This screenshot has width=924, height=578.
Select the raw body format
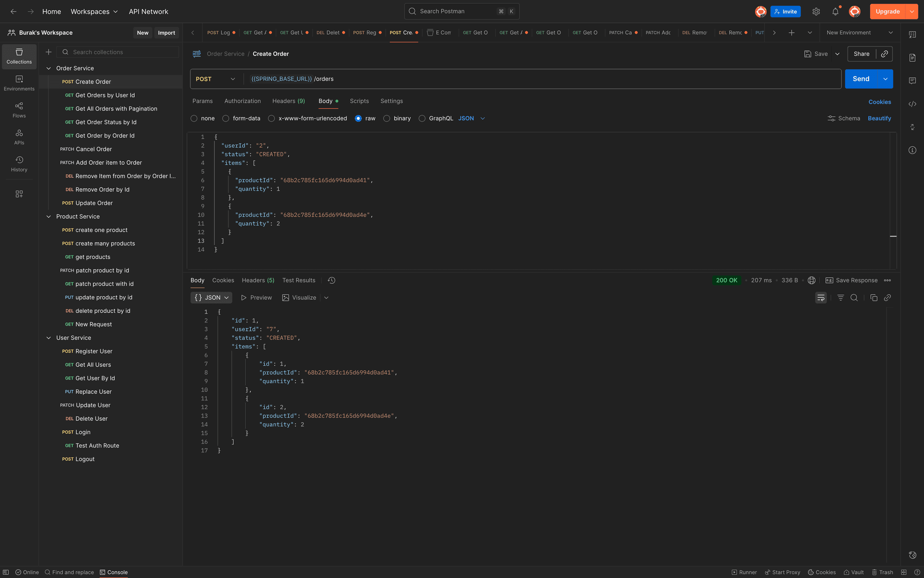pos(359,118)
